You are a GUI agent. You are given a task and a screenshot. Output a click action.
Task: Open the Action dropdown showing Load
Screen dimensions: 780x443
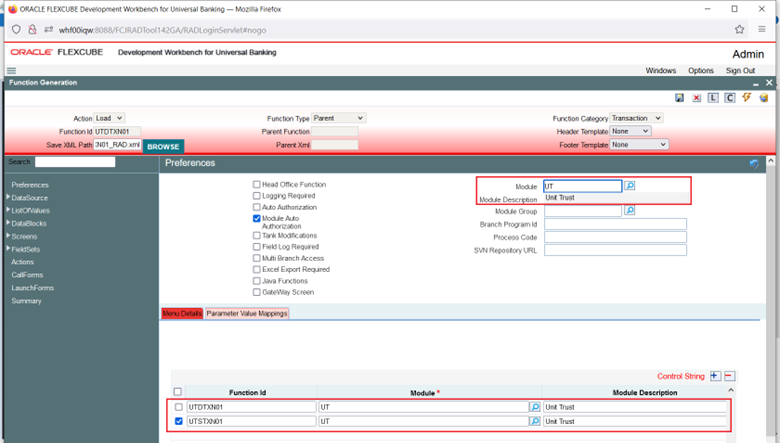(x=109, y=118)
